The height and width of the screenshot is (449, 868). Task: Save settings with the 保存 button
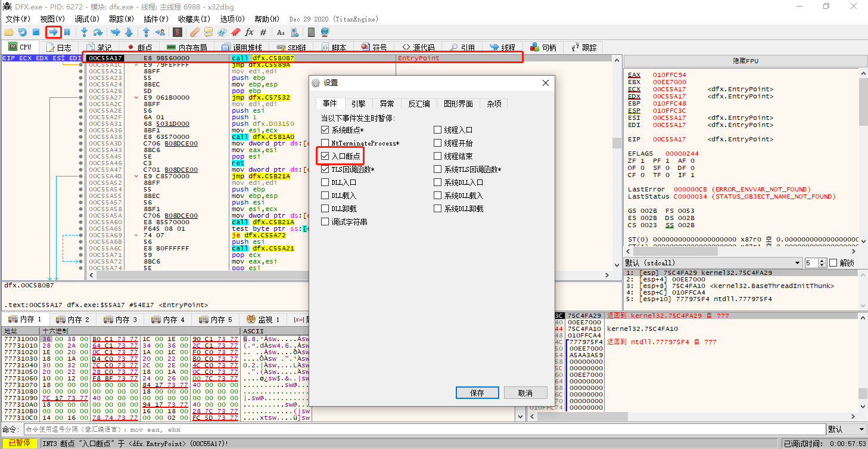477,393
